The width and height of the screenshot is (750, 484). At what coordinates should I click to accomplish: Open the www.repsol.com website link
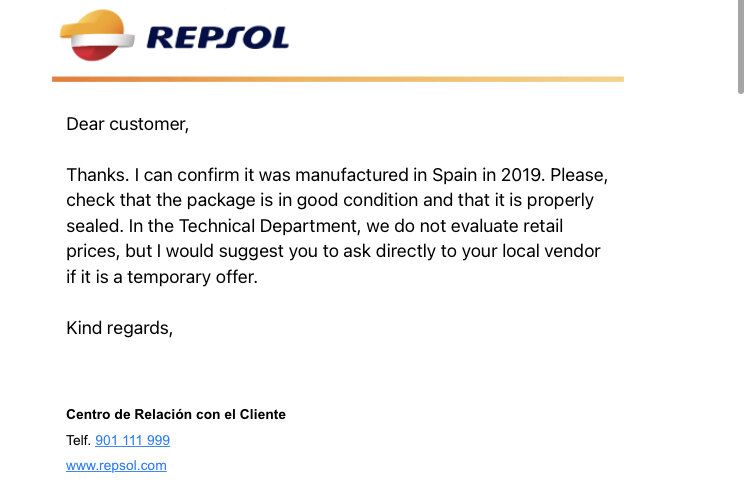(116, 465)
